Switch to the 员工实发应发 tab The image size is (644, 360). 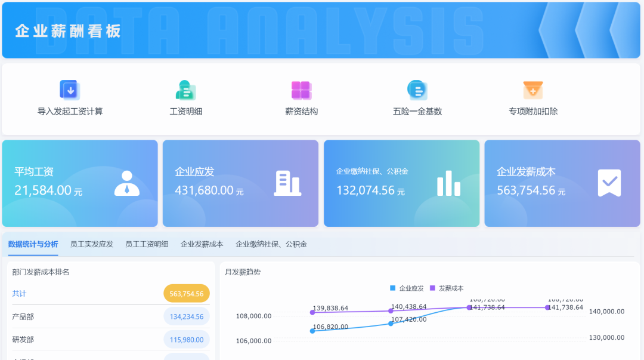[91, 244]
